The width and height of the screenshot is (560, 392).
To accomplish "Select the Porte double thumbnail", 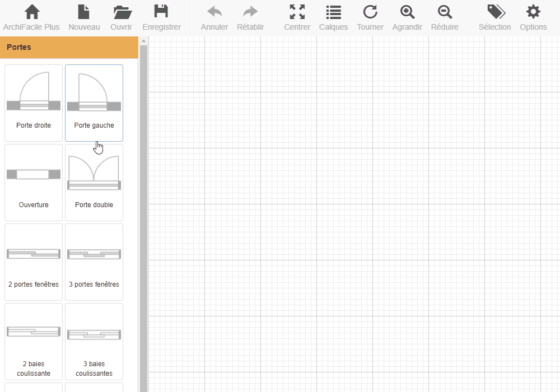I will click(x=94, y=183).
